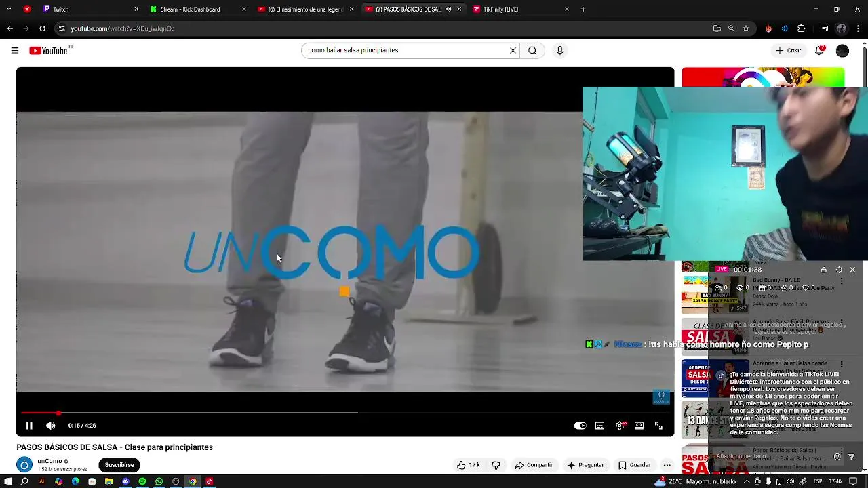
Task: Open the flame extension icon
Action: 768,28
